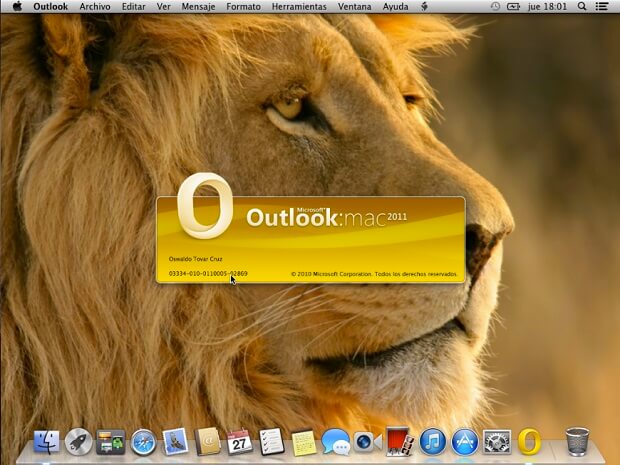Open Photo Booth icon in Dock
Viewport: 620px width, 465px height.
pyautogui.click(x=400, y=441)
